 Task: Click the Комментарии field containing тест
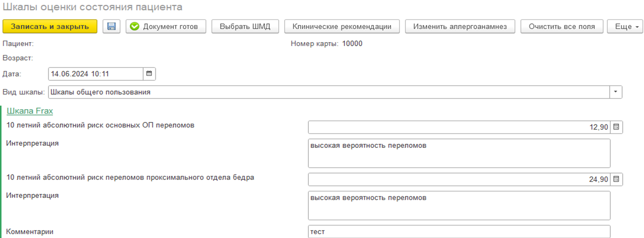(459, 232)
